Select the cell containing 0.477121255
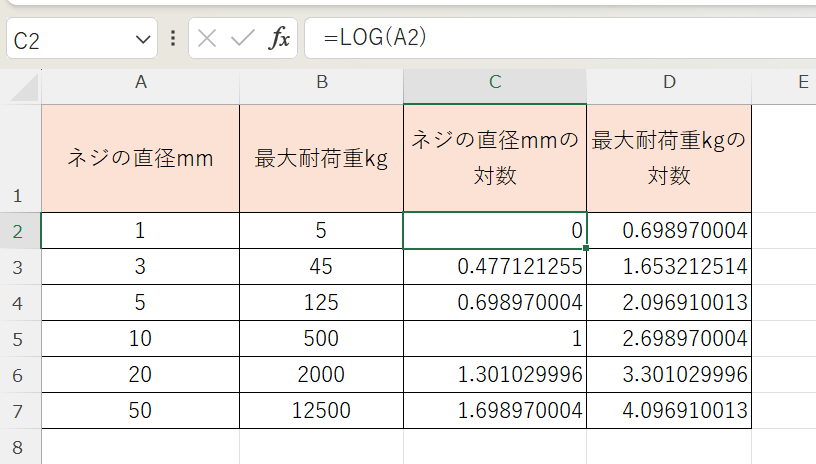The width and height of the screenshot is (816, 464). point(495,267)
